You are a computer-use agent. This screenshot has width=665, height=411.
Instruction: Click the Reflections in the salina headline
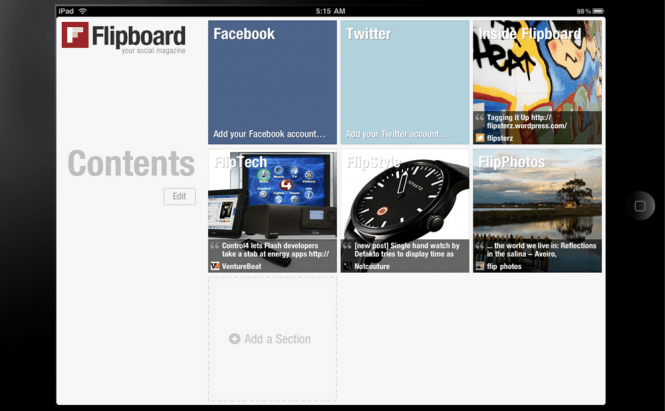coord(541,250)
